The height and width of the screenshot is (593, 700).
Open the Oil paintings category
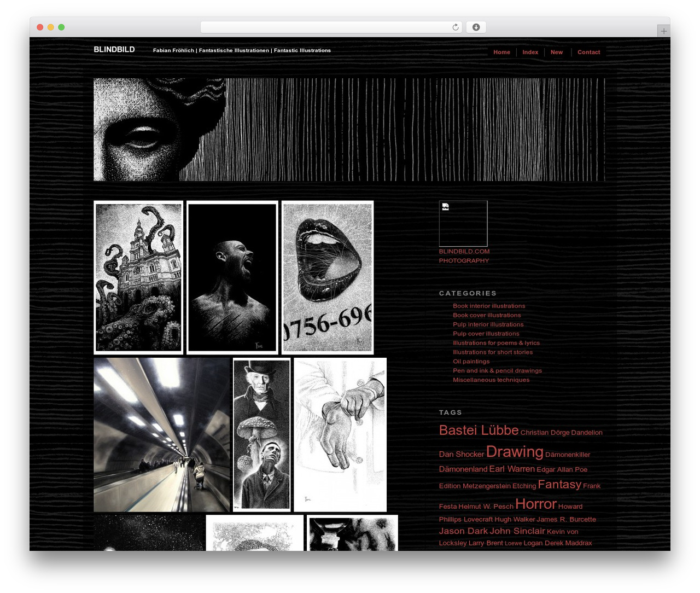471,362
